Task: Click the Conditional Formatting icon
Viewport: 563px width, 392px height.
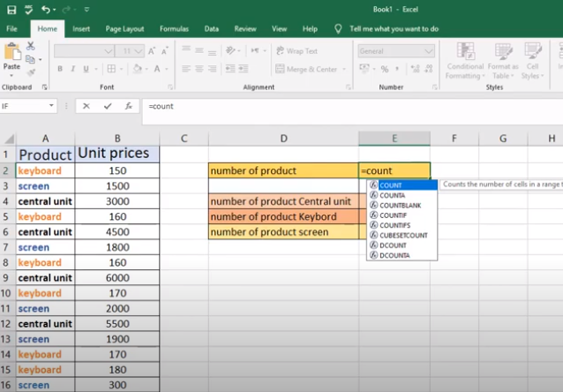Action: click(464, 51)
